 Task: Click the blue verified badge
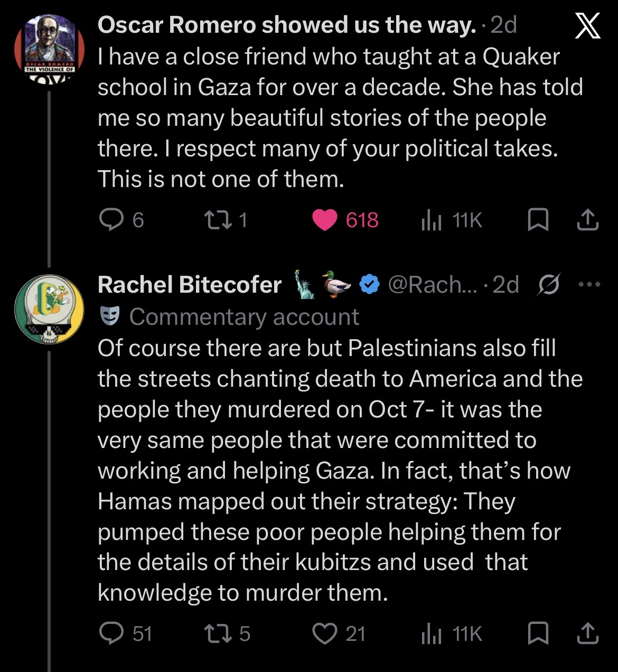370,285
